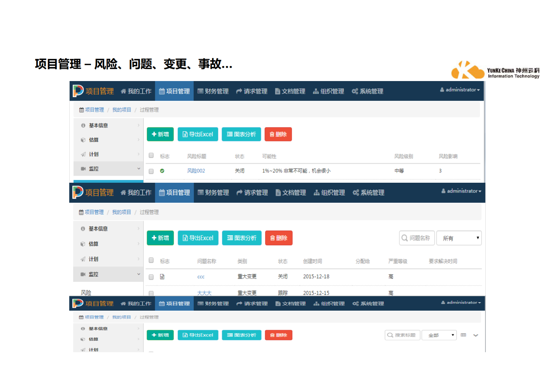The height and width of the screenshot is (392, 555).
Task: Click the 估算 cube icon in top screenshot
Action: [x=83, y=140]
